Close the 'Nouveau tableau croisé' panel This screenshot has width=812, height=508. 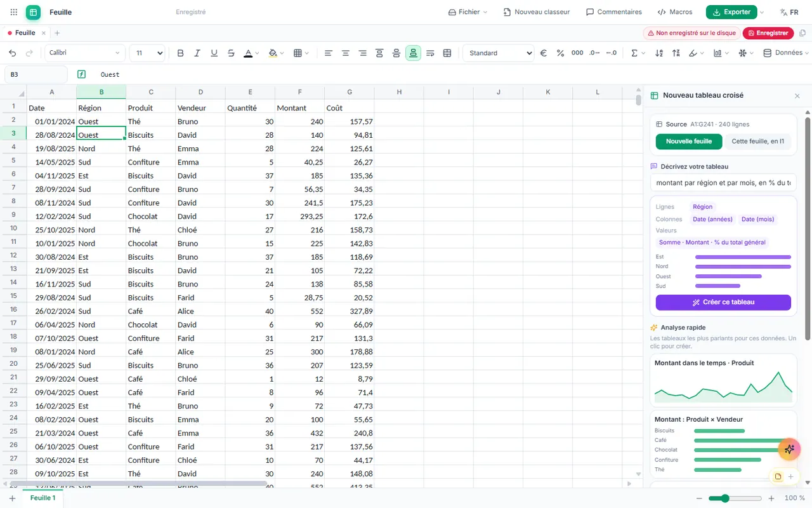point(797,96)
